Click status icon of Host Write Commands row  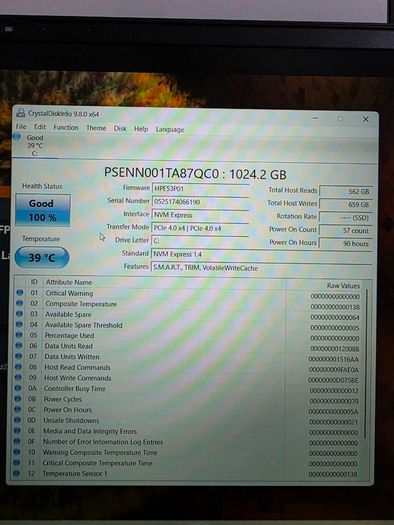pos(18,377)
